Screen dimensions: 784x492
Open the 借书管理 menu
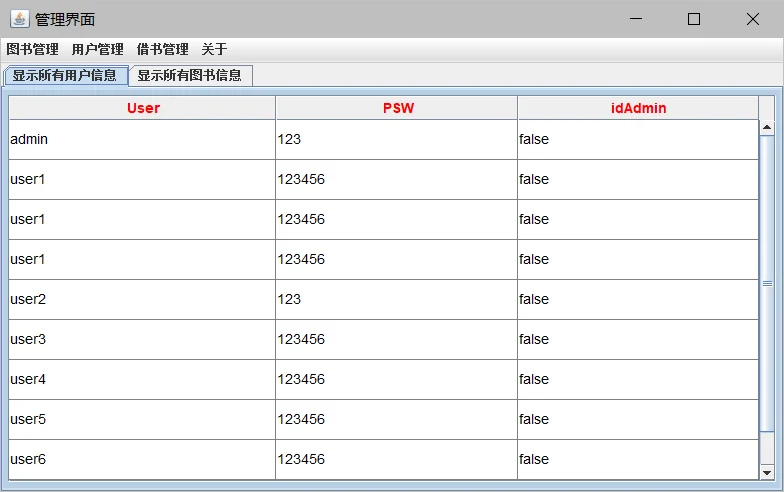[x=162, y=49]
